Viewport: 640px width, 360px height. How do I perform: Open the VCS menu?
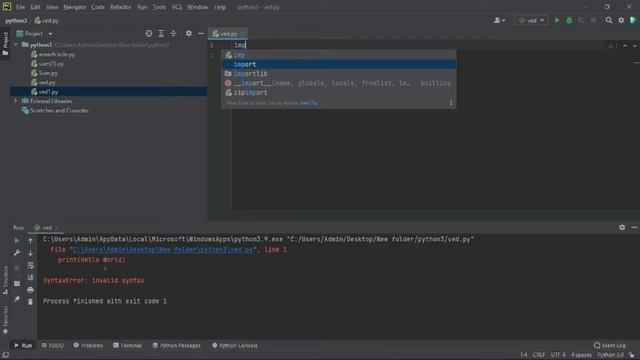pos(177,7)
